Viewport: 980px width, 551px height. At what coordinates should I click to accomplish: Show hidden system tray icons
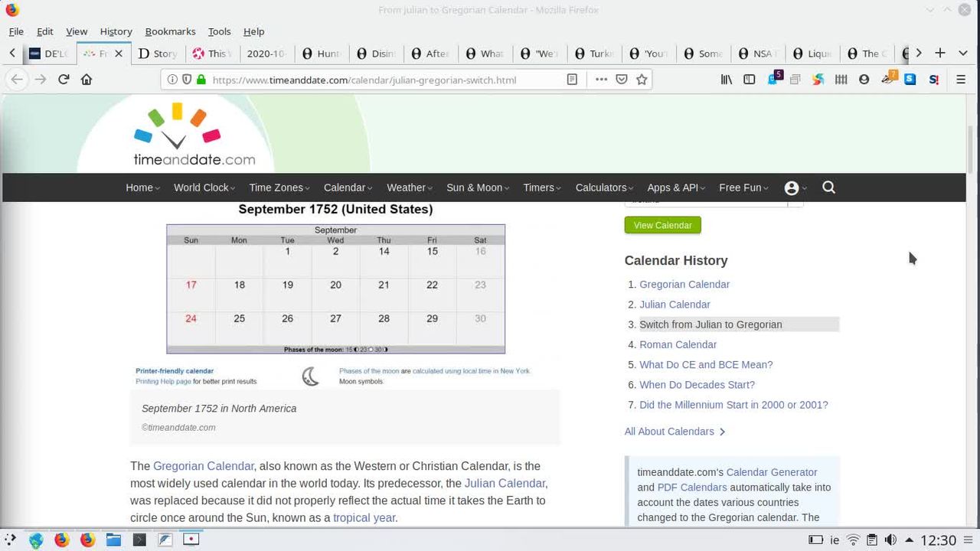coord(910,540)
